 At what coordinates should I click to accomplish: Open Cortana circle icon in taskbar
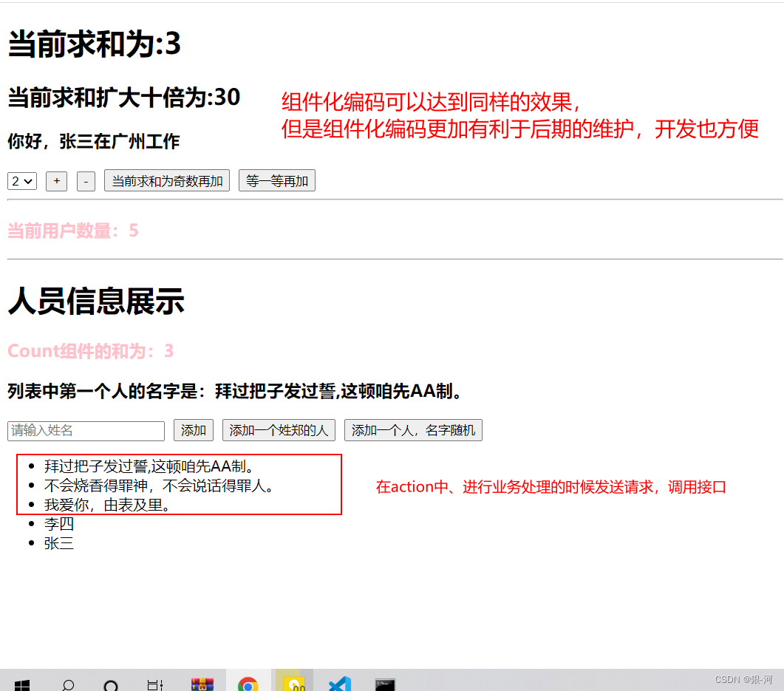111,684
